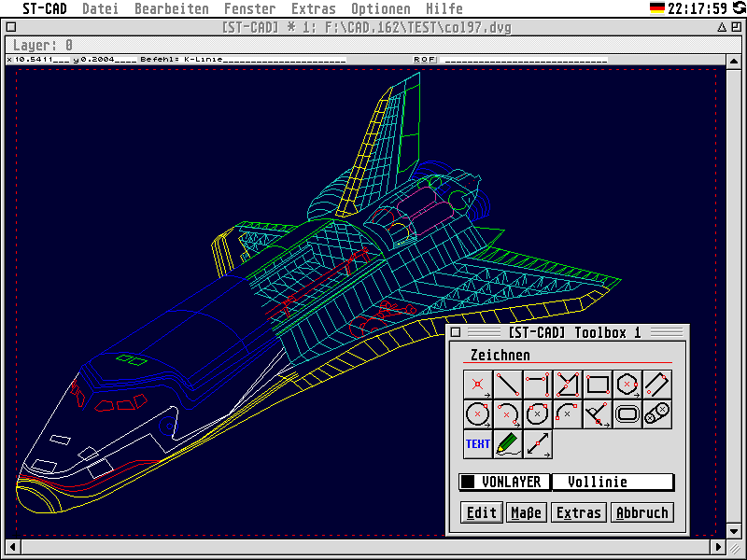Select the freehand pencil drawing tool

click(507, 444)
